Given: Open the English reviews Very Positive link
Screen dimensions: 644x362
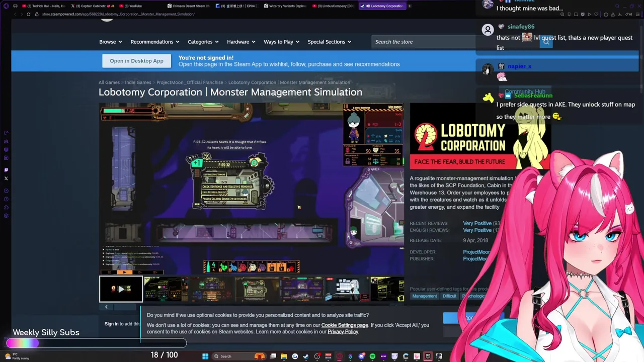Looking at the screenshot, I should tap(477, 230).
